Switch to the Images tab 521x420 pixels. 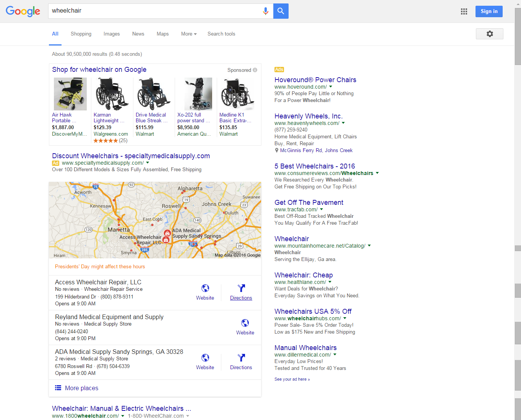(112, 34)
